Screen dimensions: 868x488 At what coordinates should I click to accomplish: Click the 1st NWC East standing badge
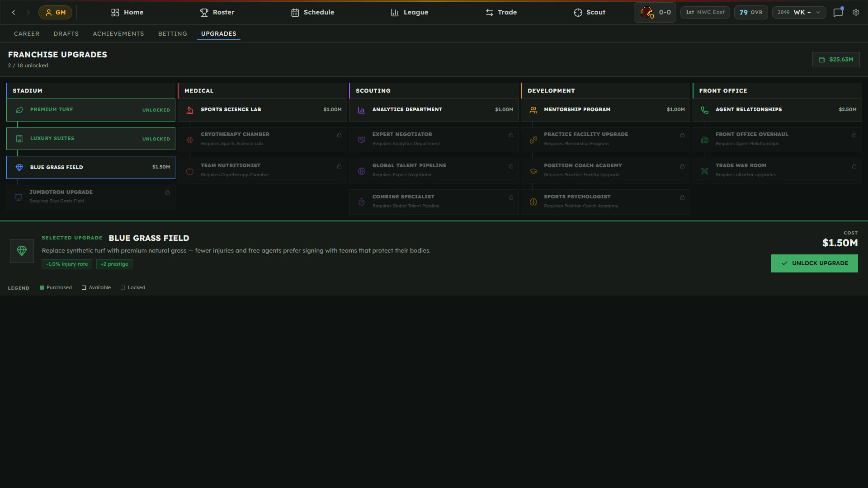705,13
